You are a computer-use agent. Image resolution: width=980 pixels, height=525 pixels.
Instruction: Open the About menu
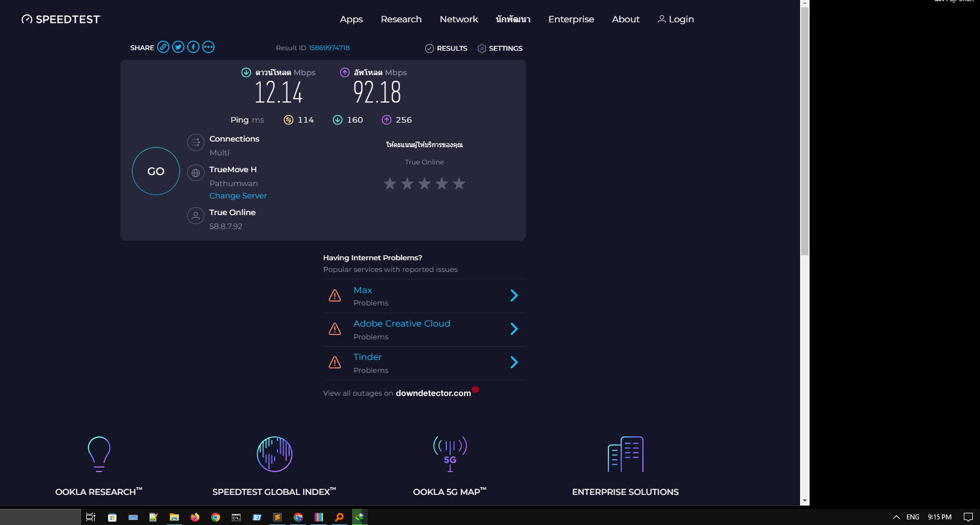point(626,20)
